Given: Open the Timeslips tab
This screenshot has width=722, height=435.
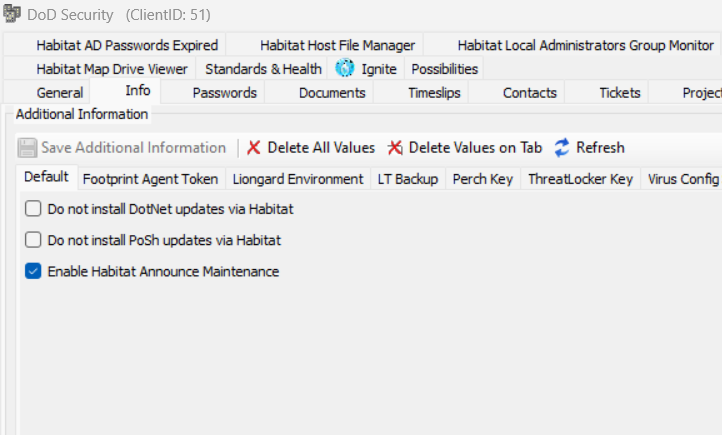Looking at the screenshot, I should click(x=435, y=93).
